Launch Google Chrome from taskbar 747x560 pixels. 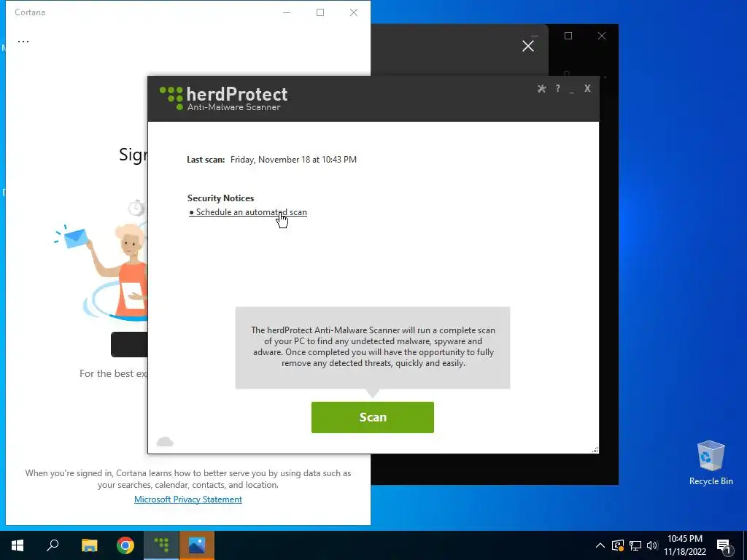[125, 545]
